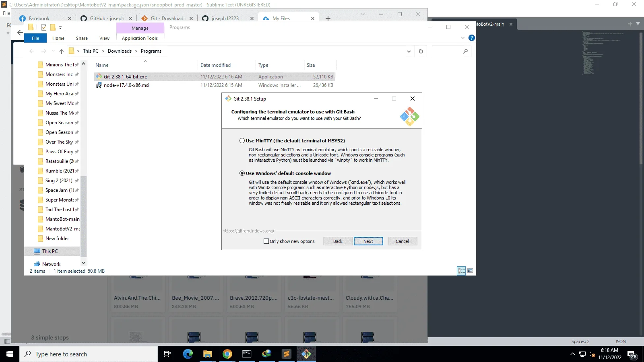This screenshot has height=362, width=644.
Task: Sort files by the Name column header
Action: (146, 65)
